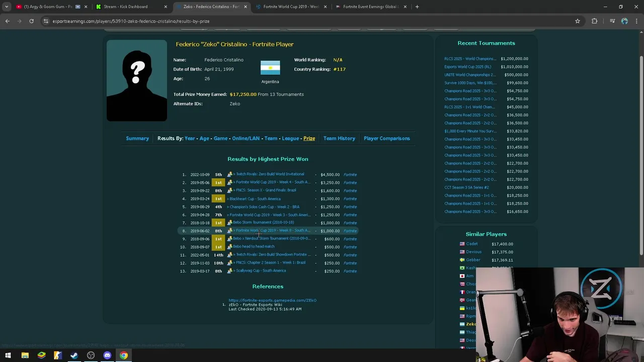
Task: Click the team icon beside Scallywag Cup
Action: 229,271
